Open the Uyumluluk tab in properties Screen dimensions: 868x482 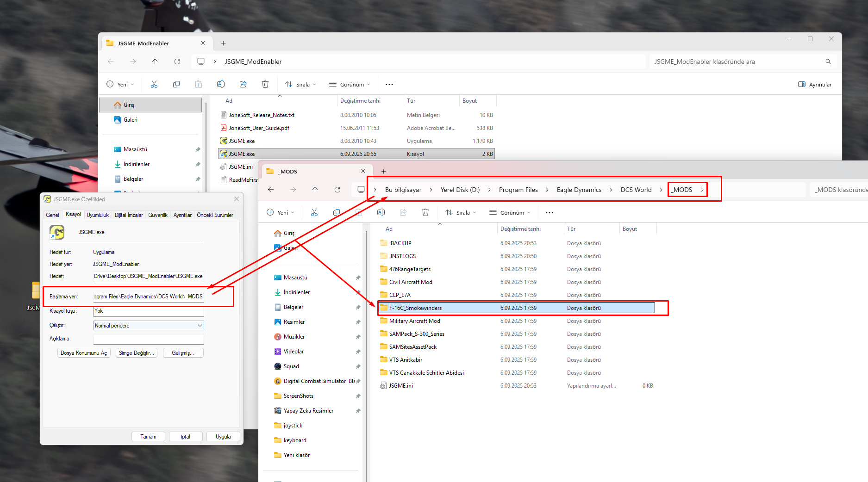(98, 215)
